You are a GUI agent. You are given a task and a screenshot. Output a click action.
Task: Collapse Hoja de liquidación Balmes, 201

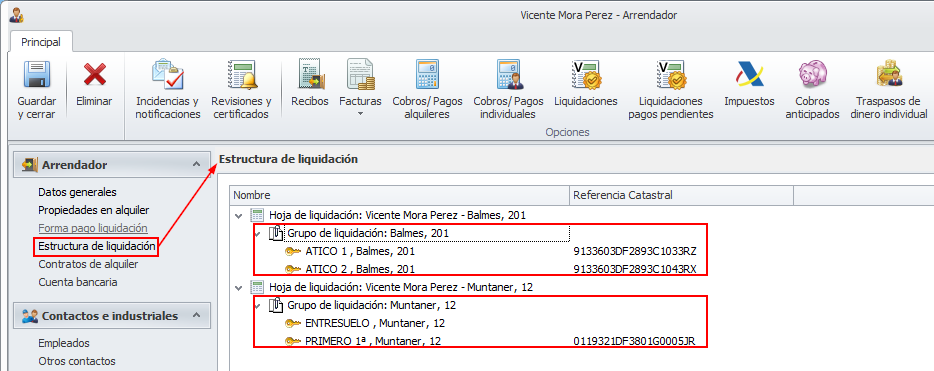pyautogui.click(x=239, y=216)
